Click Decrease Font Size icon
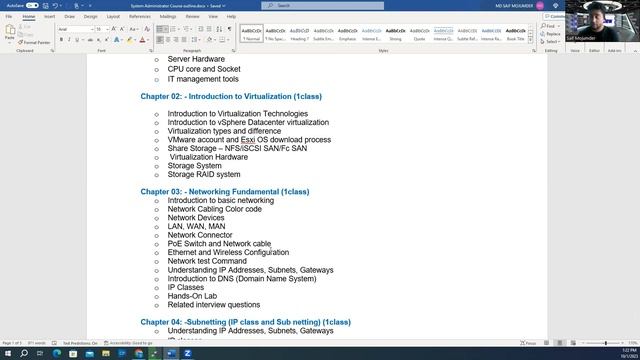This screenshot has height=360, width=640. 122,29
